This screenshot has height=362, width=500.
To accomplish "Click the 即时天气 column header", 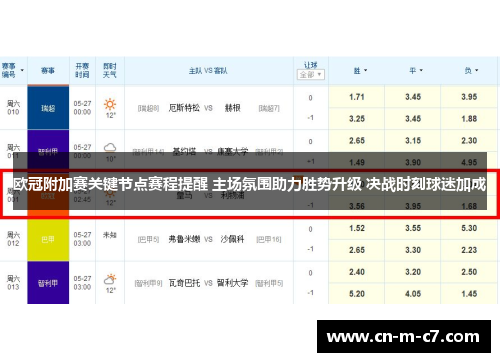I will coord(110,70).
